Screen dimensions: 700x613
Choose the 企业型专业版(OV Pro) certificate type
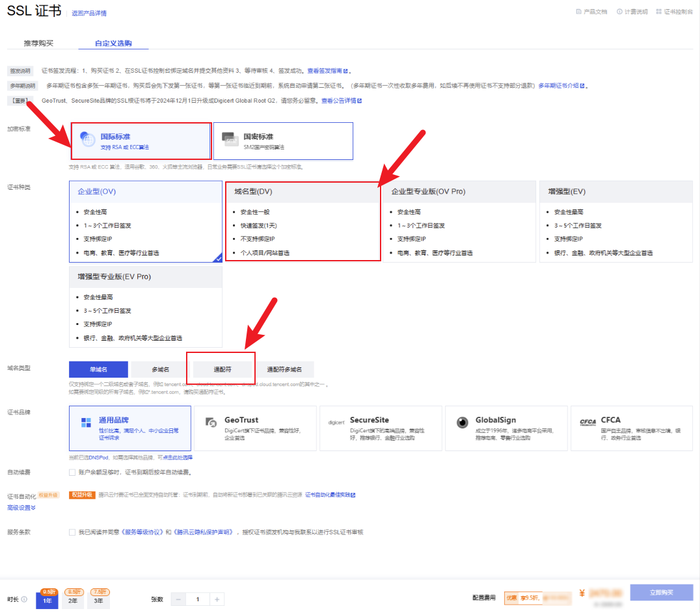tap(459, 221)
